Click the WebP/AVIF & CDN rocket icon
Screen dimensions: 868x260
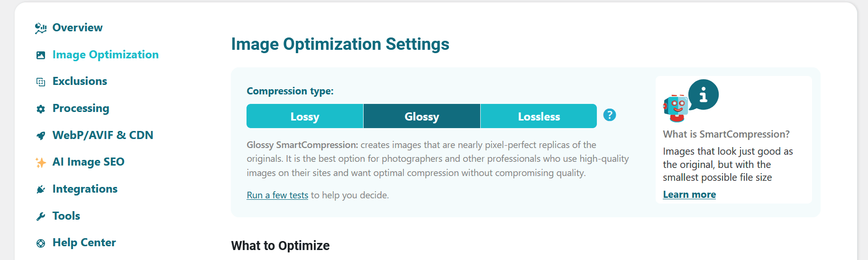click(41, 136)
